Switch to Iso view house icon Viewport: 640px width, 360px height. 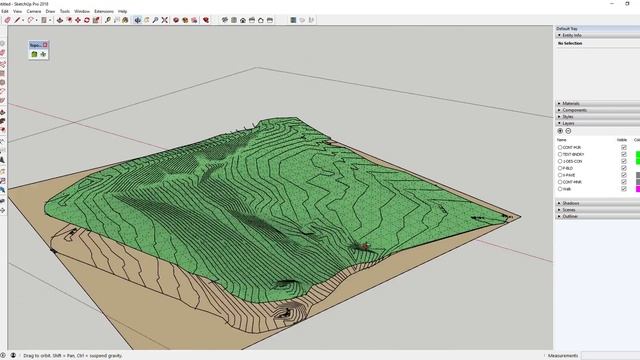[x=224, y=20]
